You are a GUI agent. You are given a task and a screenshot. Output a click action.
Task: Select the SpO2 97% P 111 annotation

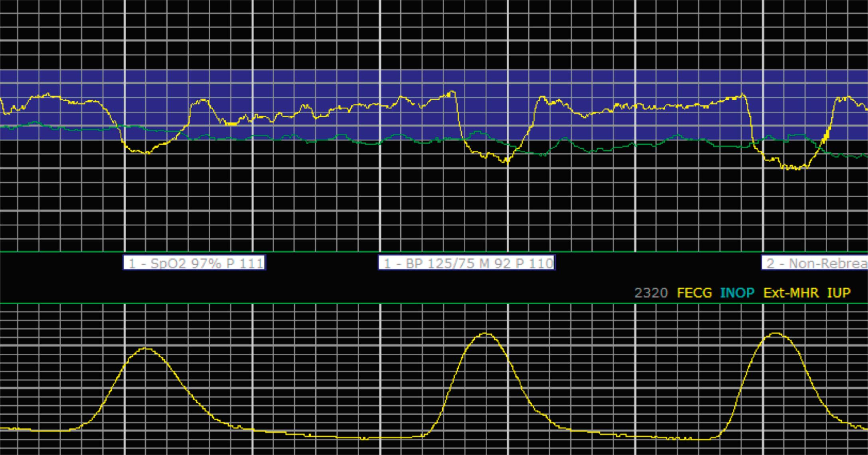point(194,263)
